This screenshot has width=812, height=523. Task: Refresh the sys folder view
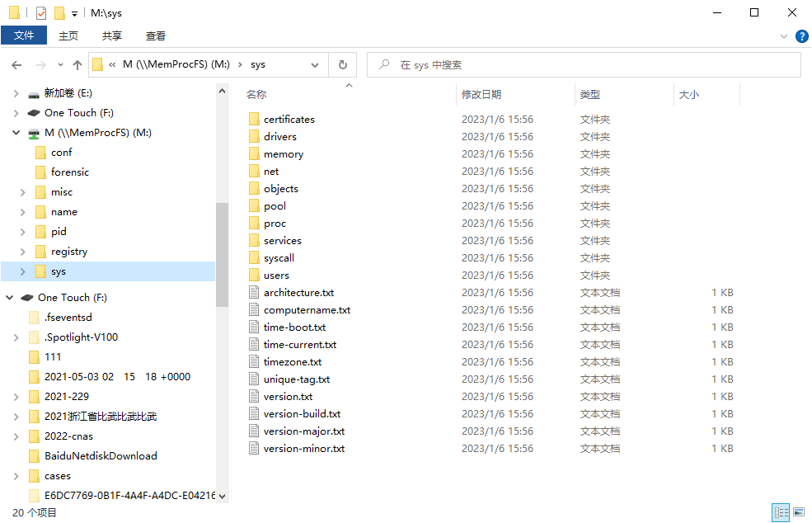pyautogui.click(x=343, y=65)
